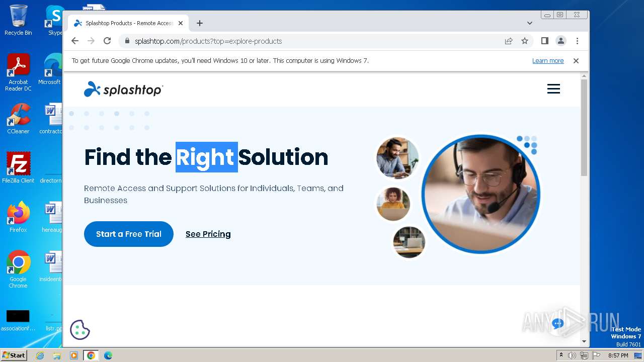Open Google Chrome desktop shortcut
644x362 pixels.
(18, 269)
